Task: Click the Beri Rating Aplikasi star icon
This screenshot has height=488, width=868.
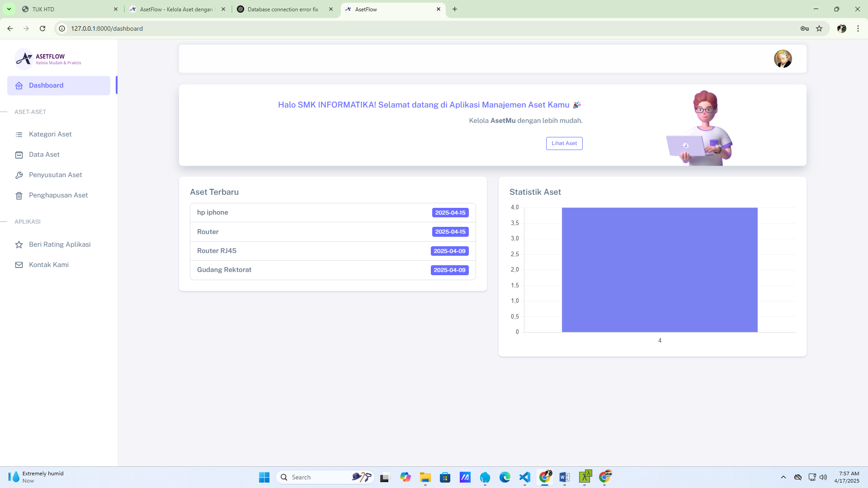Action: pos(19,245)
